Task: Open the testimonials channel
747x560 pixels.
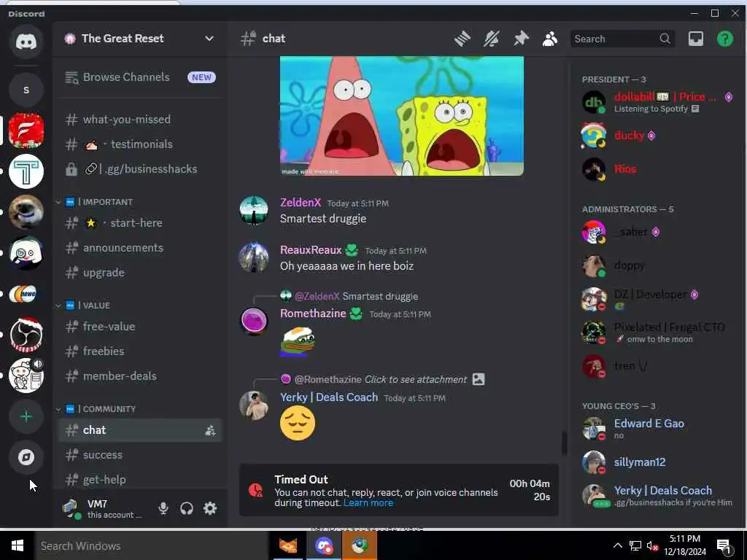Action: 140,144
